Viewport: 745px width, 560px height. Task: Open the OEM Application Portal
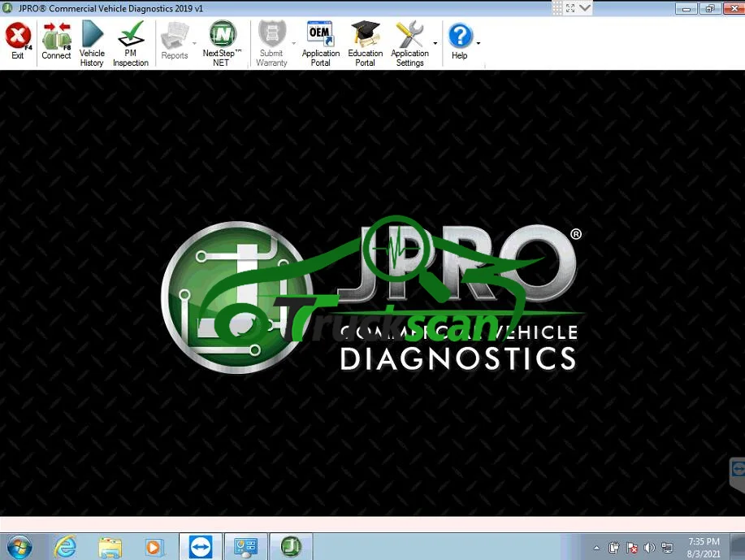coord(321,43)
